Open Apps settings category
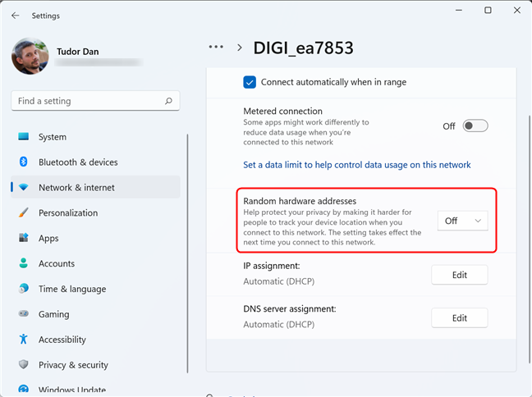Viewport: 532px width, 397px height. (96, 238)
